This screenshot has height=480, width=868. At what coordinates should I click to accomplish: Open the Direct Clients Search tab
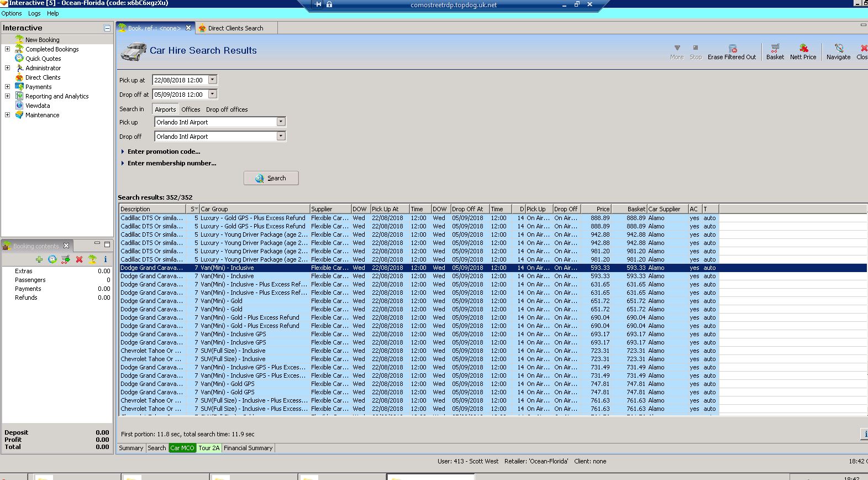[x=235, y=28]
